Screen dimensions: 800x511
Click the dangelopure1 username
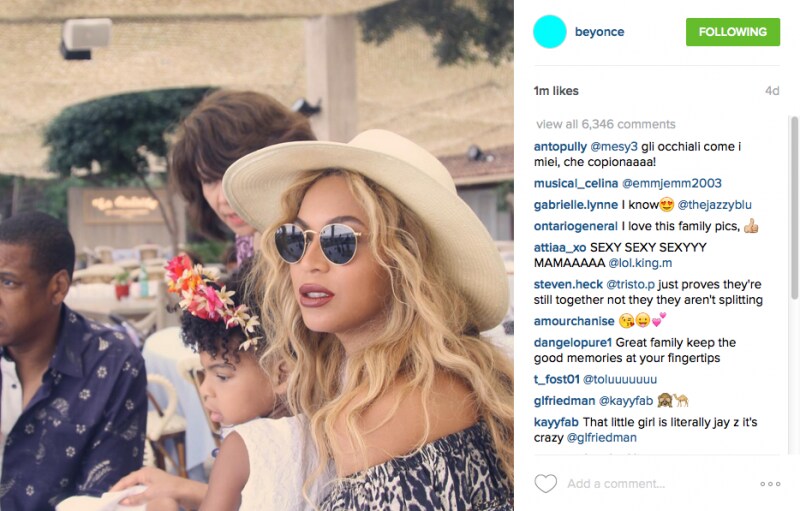(x=572, y=343)
